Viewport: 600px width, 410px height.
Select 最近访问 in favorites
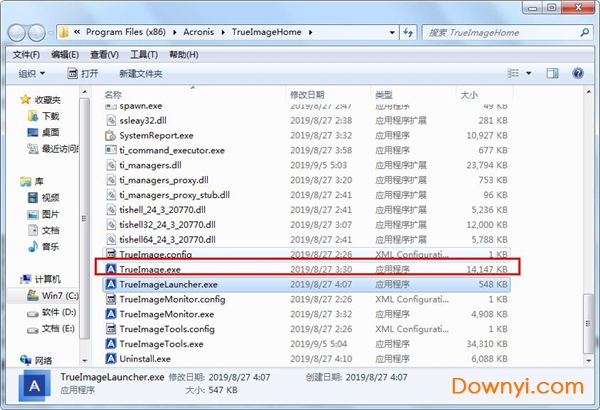[x=53, y=149]
